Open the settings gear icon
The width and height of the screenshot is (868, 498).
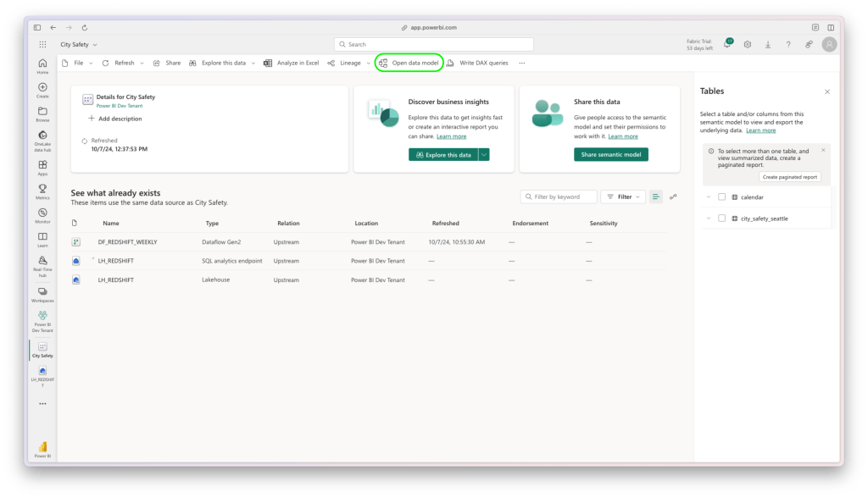coord(748,44)
